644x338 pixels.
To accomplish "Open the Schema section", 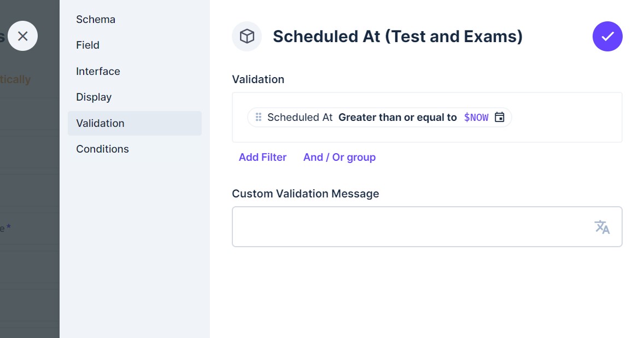I will (96, 20).
